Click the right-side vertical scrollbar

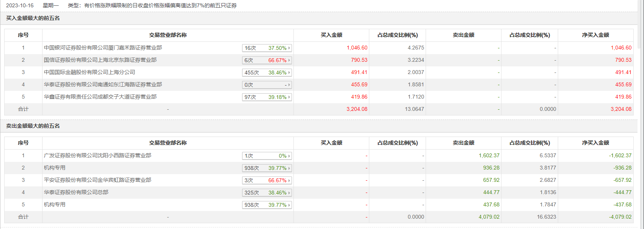(641, 23)
